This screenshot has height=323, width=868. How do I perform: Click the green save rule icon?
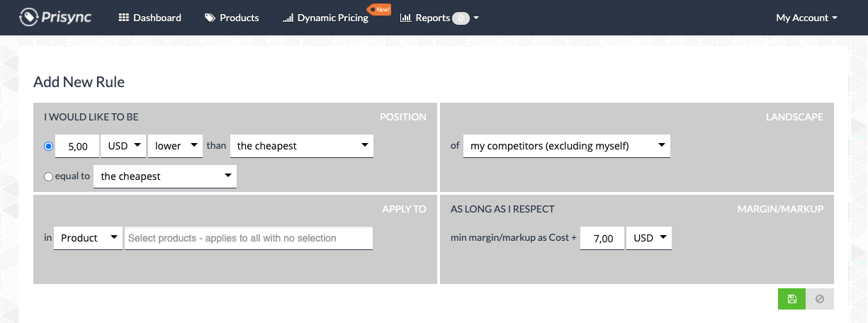pyautogui.click(x=791, y=299)
